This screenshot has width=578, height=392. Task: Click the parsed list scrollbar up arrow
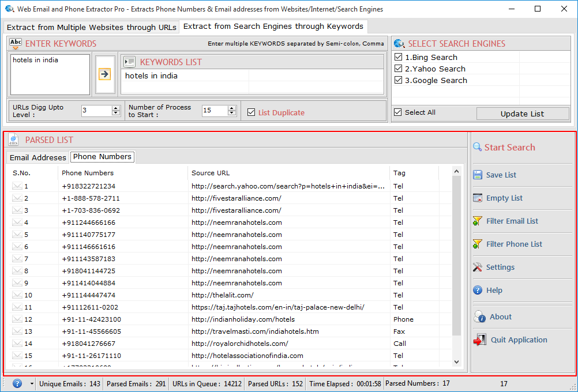tap(456, 171)
